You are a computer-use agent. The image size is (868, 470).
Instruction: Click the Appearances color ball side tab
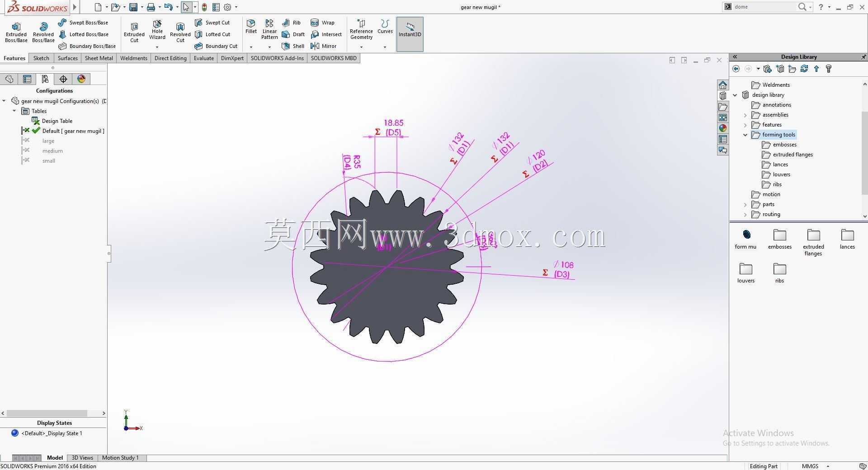(722, 128)
